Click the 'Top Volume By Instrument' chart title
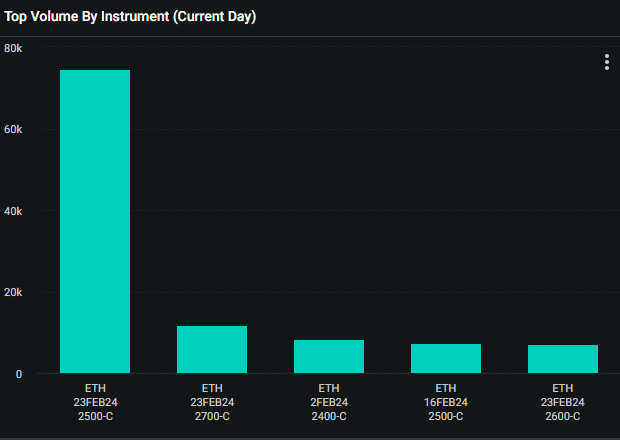Image resolution: width=620 pixels, height=440 pixels. 130,17
